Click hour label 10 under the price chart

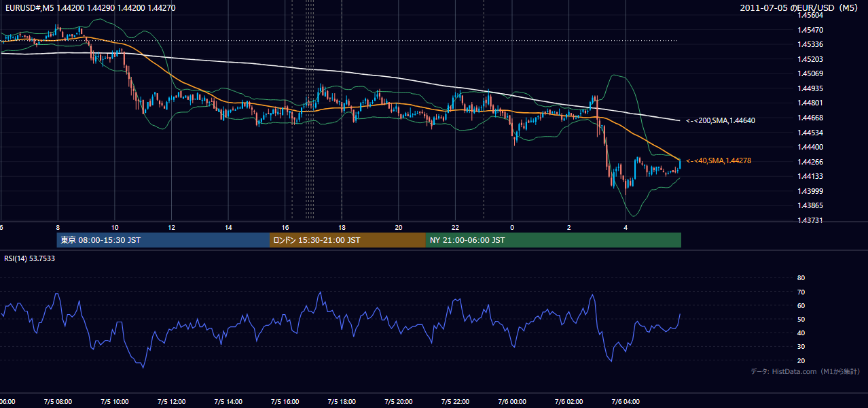point(115,228)
